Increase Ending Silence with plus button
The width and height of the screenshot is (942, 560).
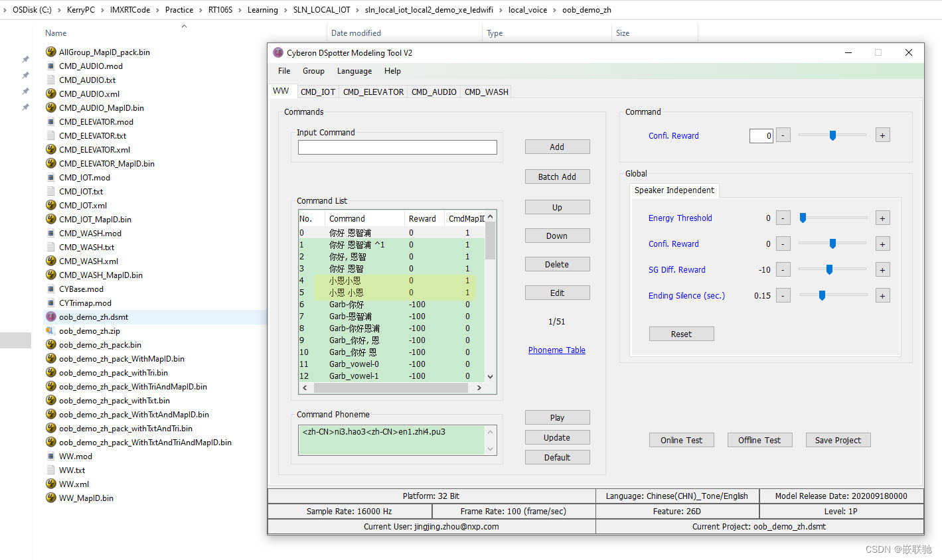click(x=882, y=296)
